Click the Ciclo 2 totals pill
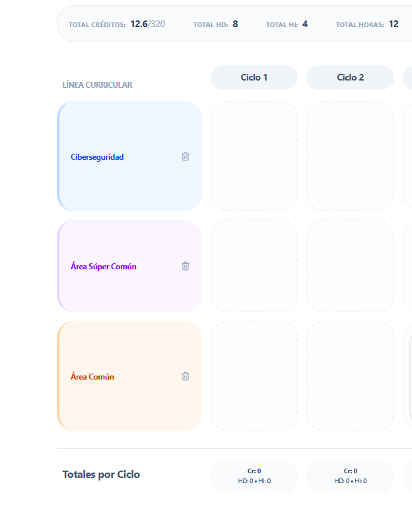412x532 pixels. pyautogui.click(x=350, y=476)
